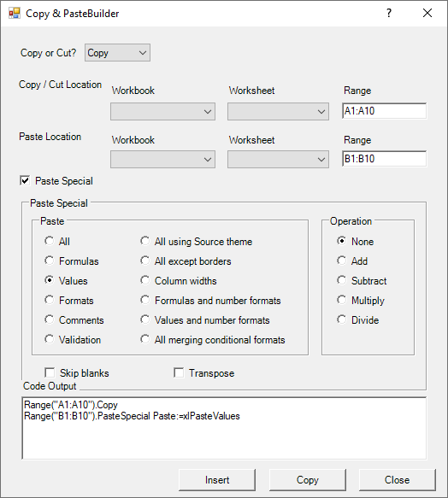Click the help question mark button
The width and height of the screenshot is (448, 498).
tap(388, 13)
